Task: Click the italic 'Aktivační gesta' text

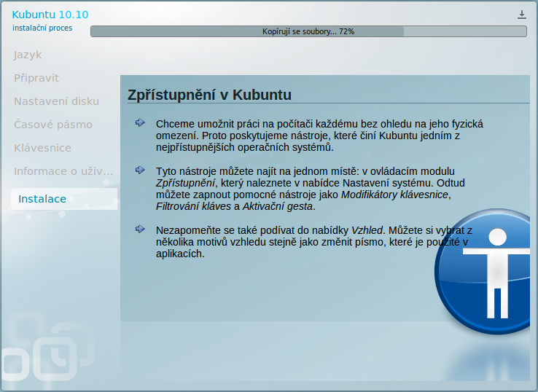Action: pyautogui.click(x=278, y=206)
